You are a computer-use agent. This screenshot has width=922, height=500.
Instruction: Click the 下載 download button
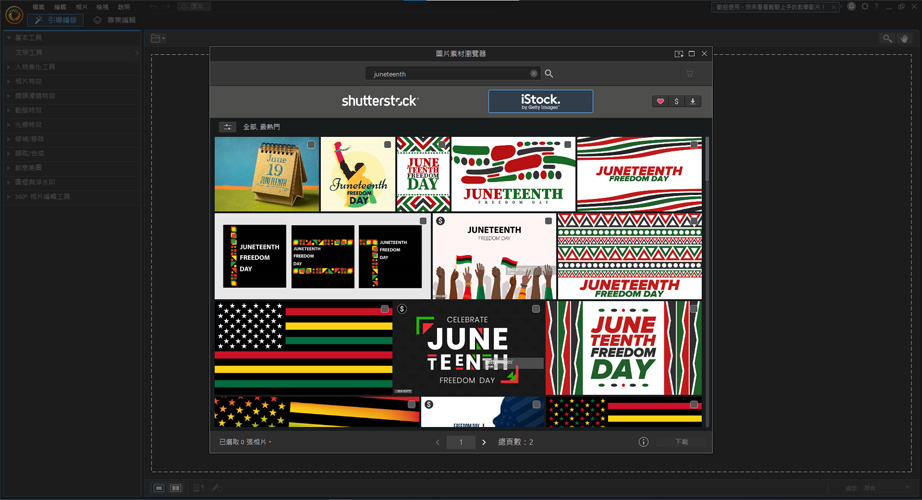[682, 442]
